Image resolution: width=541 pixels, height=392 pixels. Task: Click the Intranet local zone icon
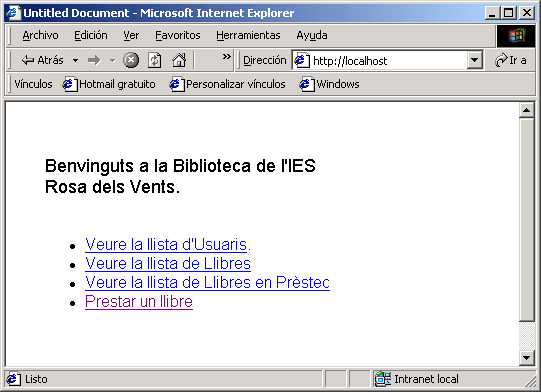(383, 379)
